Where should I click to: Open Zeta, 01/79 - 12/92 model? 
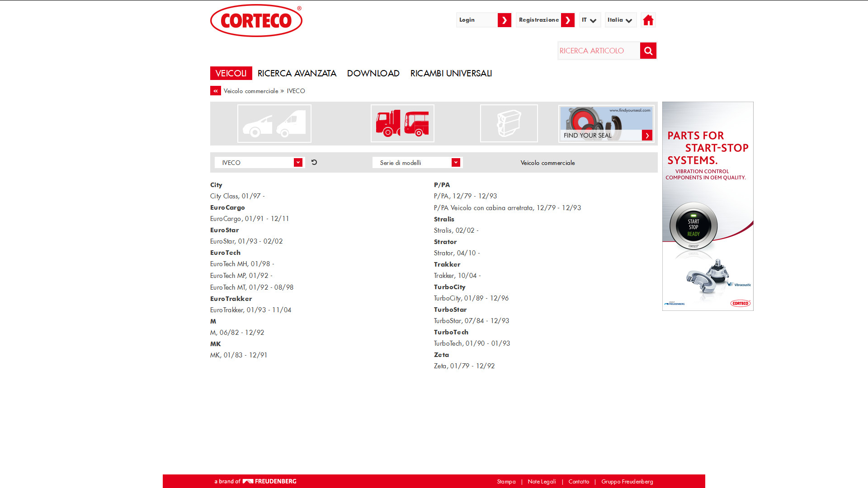pos(464,366)
